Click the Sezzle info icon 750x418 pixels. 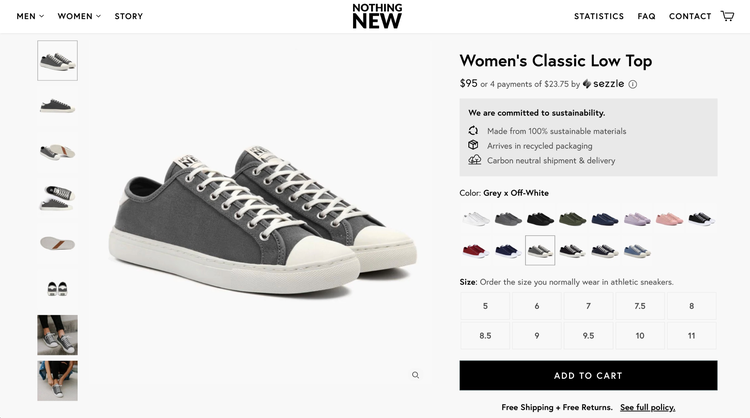(633, 84)
